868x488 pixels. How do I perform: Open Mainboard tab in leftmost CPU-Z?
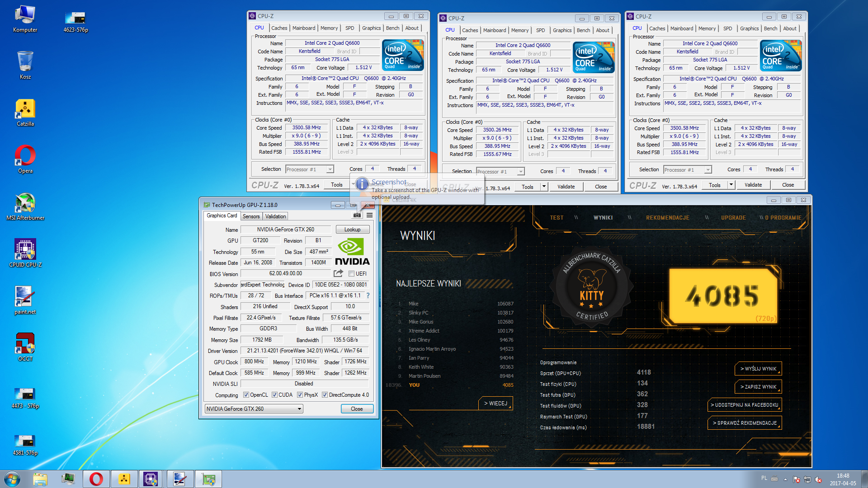pos(304,28)
